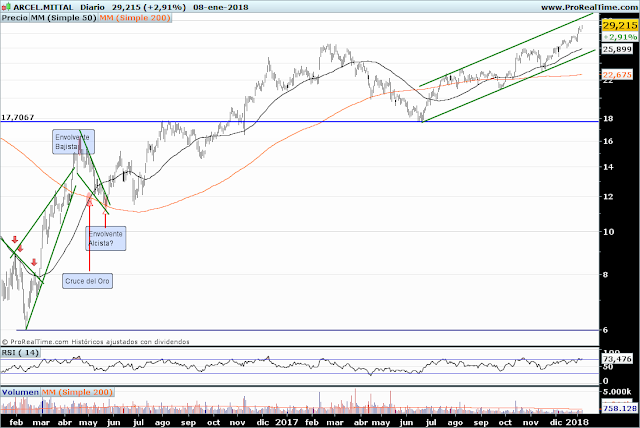This screenshot has height=428, width=640.
Task: Click the 29,215 (+2,91%) header quote
Action: coord(149,7)
